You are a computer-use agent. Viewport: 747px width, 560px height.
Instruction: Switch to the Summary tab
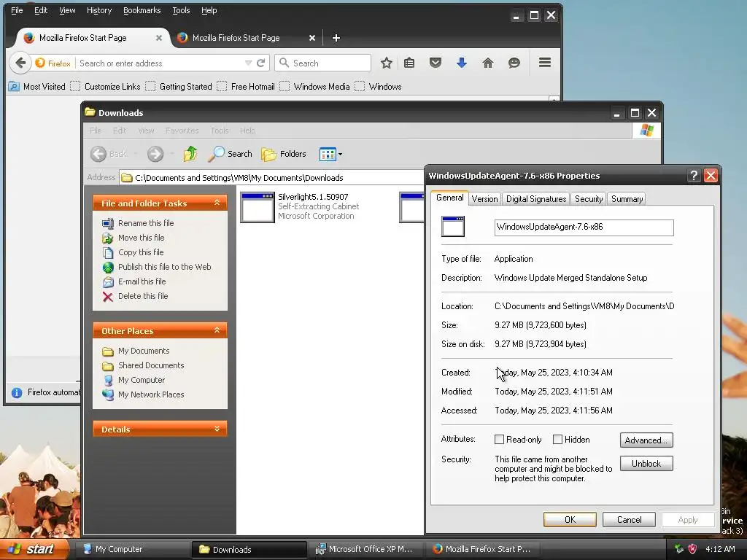627,199
